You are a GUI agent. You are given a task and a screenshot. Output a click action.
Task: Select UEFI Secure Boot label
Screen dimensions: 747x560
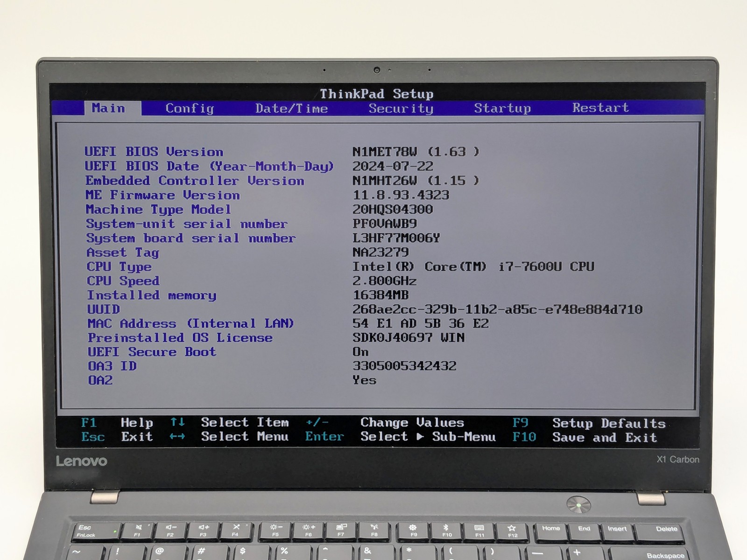click(x=152, y=352)
